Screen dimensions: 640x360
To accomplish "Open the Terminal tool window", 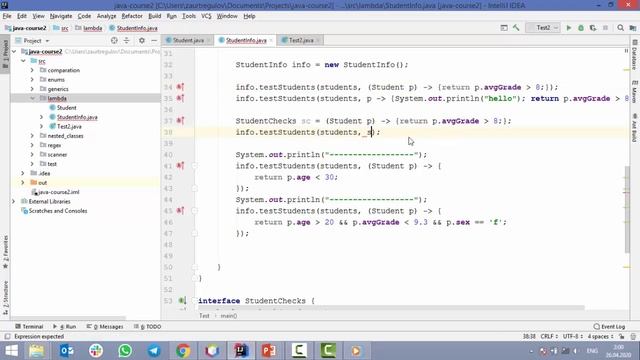I will pyautogui.click(x=29, y=327).
